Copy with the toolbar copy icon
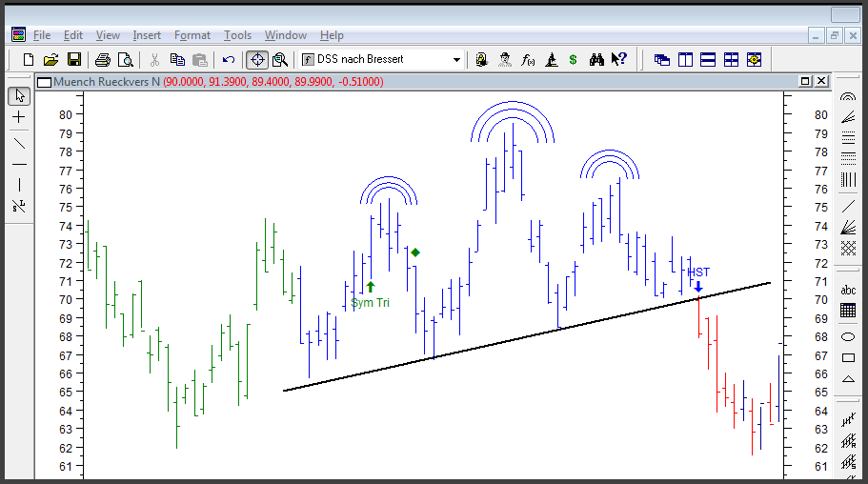 click(177, 60)
